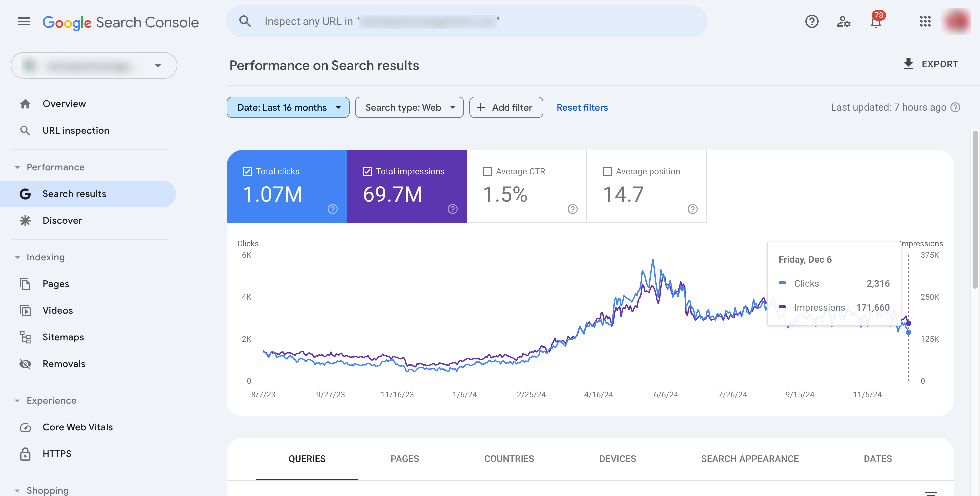Click the help question mark icon in header
This screenshot has height=496, width=980.
811,22
